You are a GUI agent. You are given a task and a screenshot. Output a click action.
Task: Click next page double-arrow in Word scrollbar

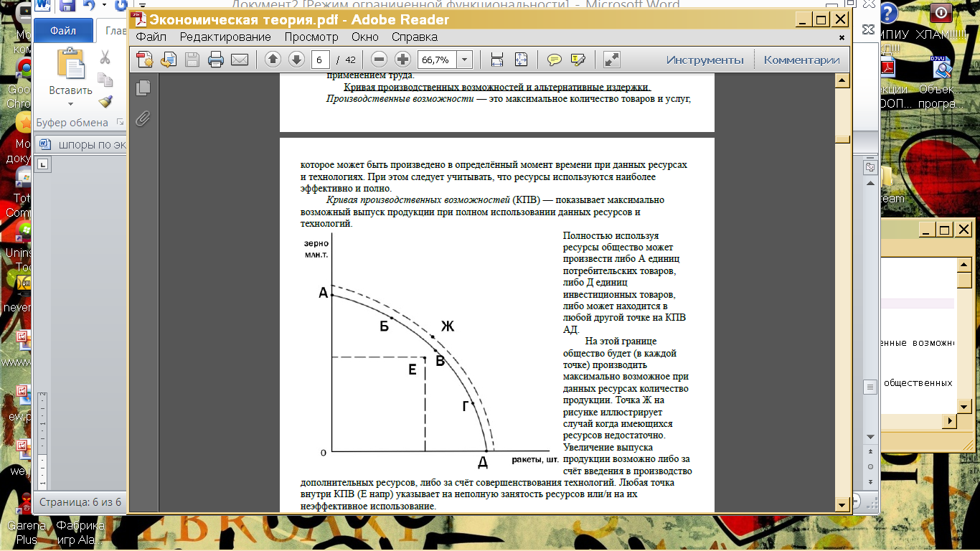(x=872, y=481)
